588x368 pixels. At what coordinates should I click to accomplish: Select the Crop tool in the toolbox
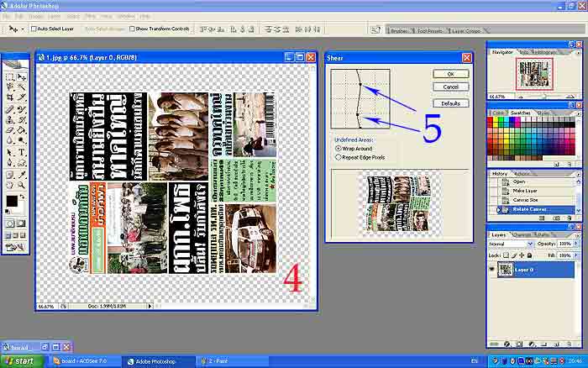tap(9, 97)
